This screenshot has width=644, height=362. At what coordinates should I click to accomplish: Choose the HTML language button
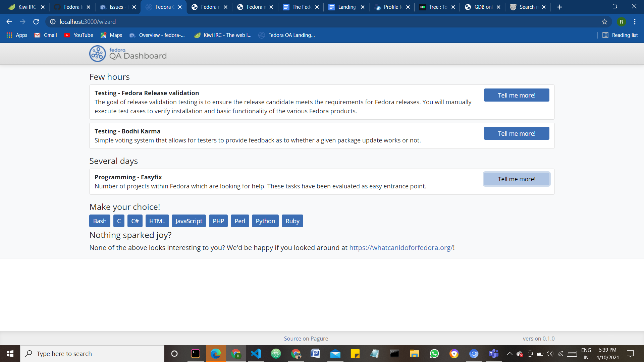(x=157, y=221)
